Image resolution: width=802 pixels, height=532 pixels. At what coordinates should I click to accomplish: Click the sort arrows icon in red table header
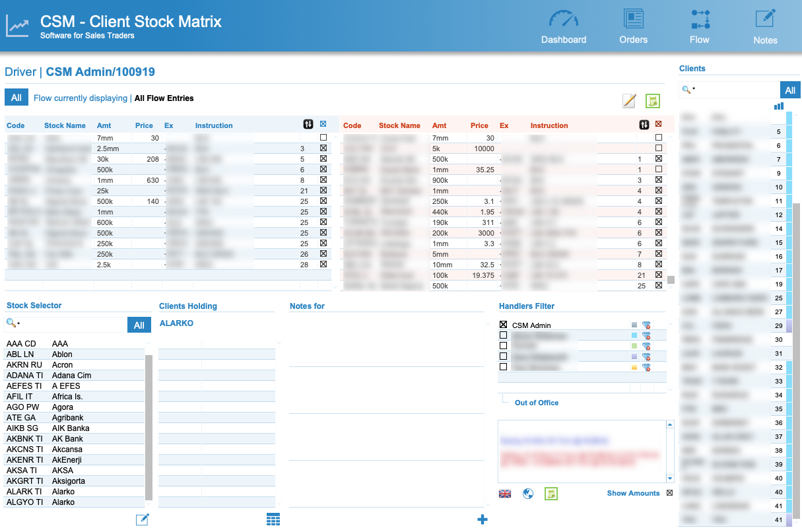point(644,124)
